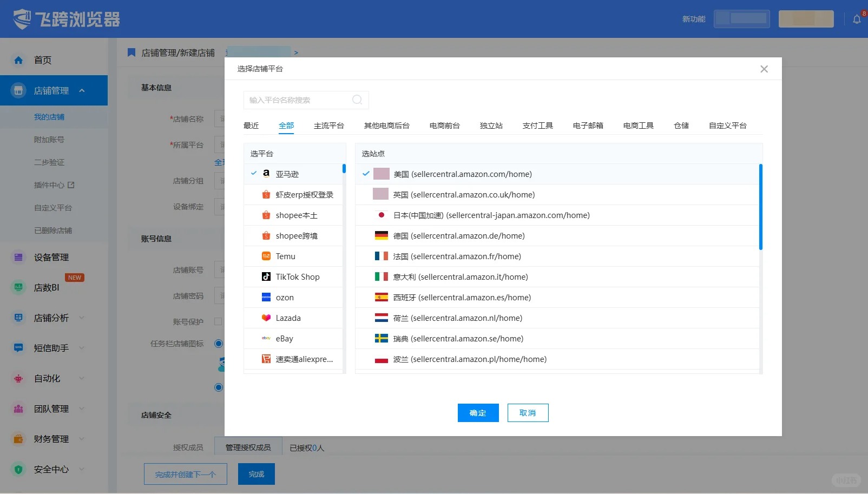Expand the 自动化 sidebar menu
The height and width of the screenshot is (494, 868).
click(82, 378)
